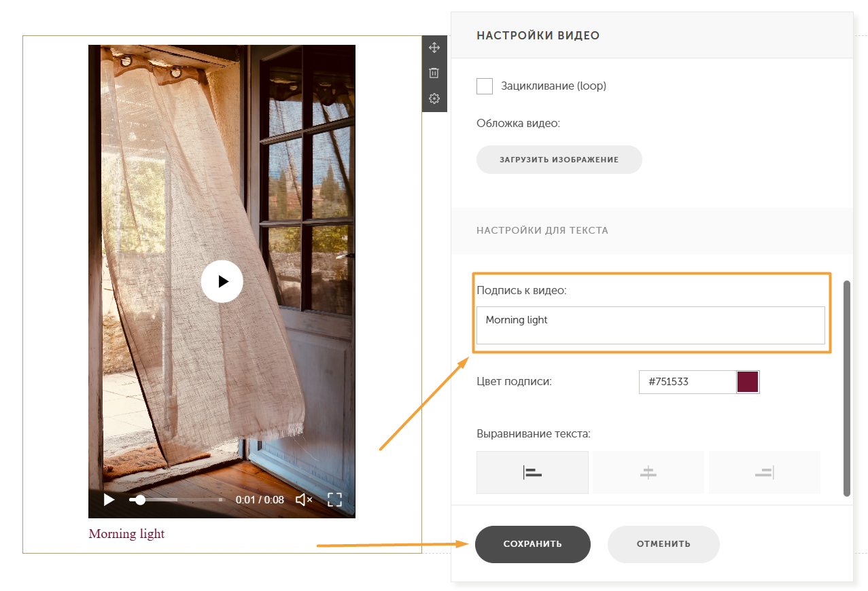Click the Настройки видео panel heading
The image size is (868, 591).
[x=538, y=35]
